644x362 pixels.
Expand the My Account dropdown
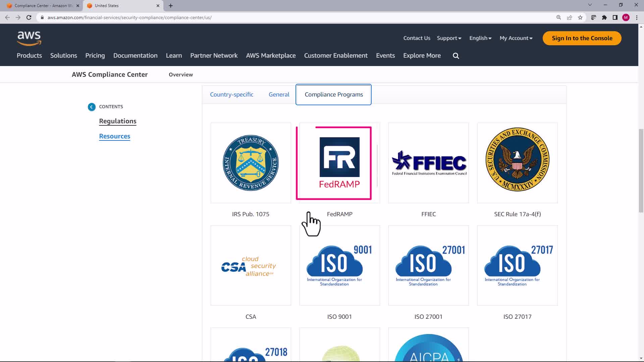click(x=516, y=38)
